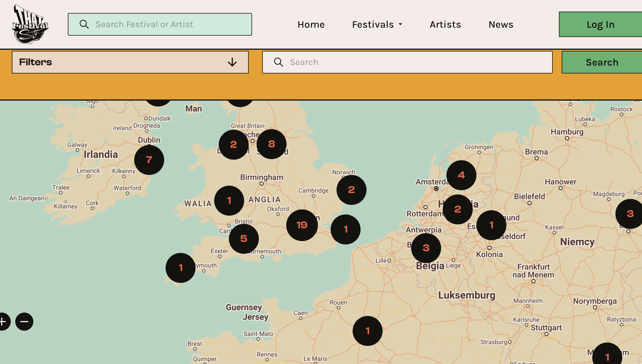The image size is (642, 364).
Task: Open the cluster of 19 near London
Action: (x=302, y=225)
